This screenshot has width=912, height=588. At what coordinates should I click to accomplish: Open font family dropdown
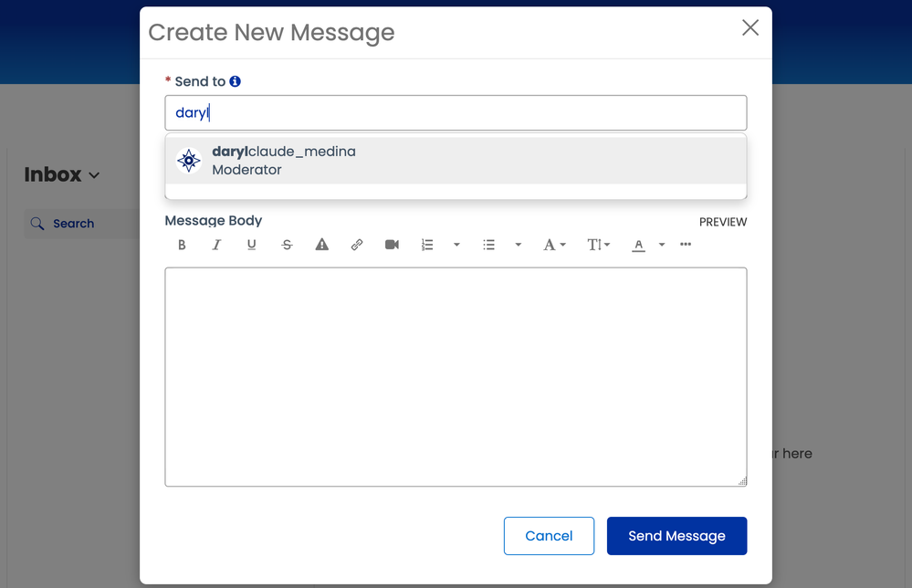(554, 245)
